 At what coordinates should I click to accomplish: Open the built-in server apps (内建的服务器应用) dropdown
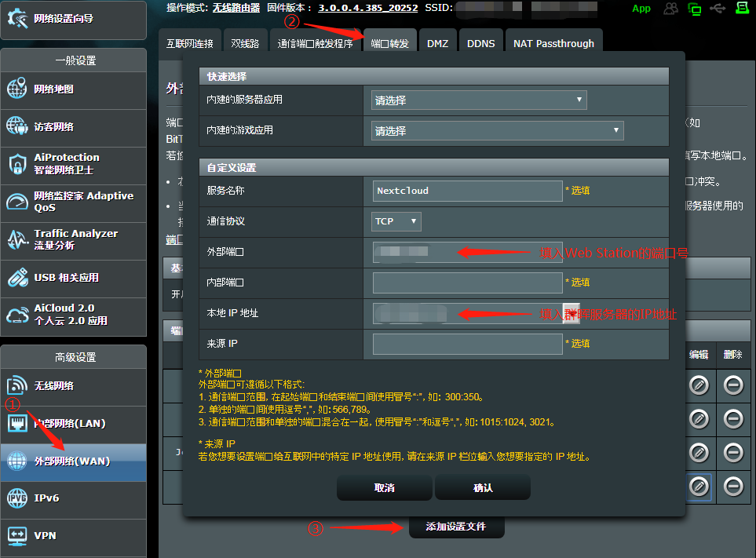tap(479, 100)
